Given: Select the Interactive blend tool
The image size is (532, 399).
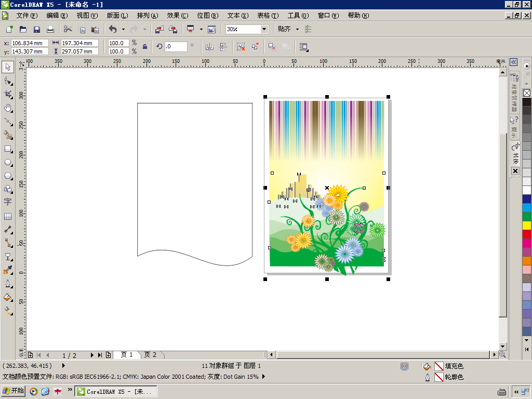Looking at the screenshot, I should coord(8,257).
